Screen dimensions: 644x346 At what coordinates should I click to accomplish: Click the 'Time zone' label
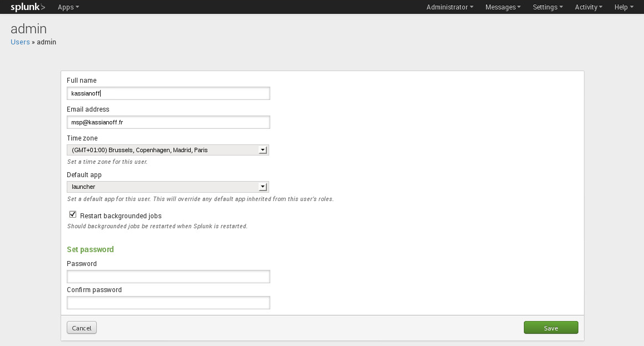point(82,138)
